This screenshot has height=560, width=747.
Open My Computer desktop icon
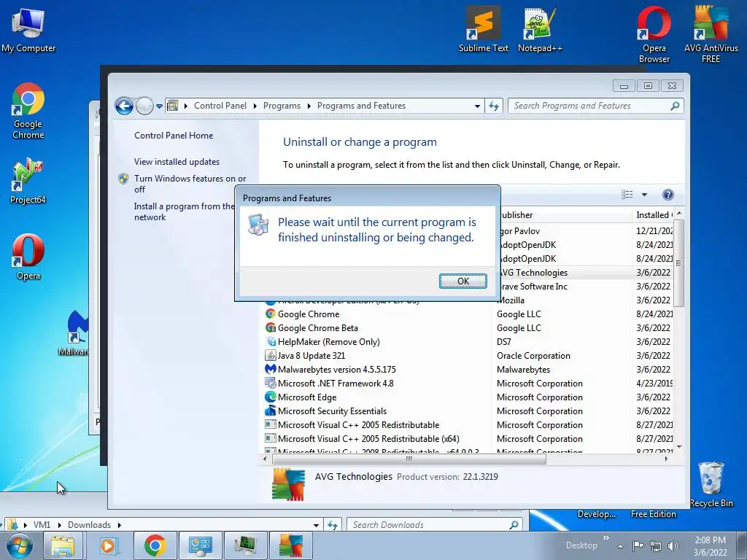[x=28, y=31]
